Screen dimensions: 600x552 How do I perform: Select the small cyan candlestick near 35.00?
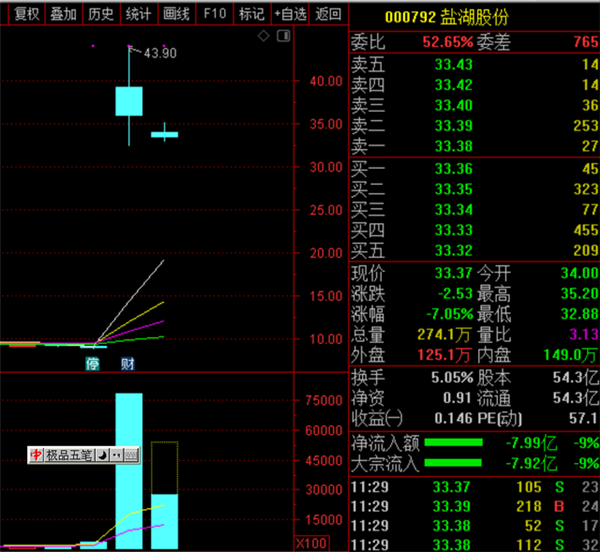pyautogui.click(x=165, y=134)
